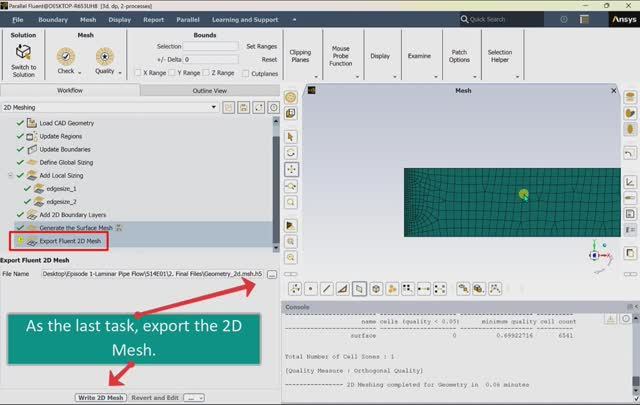The width and height of the screenshot is (640, 405).
Task: Click the Quick Search box
Action: (502, 19)
